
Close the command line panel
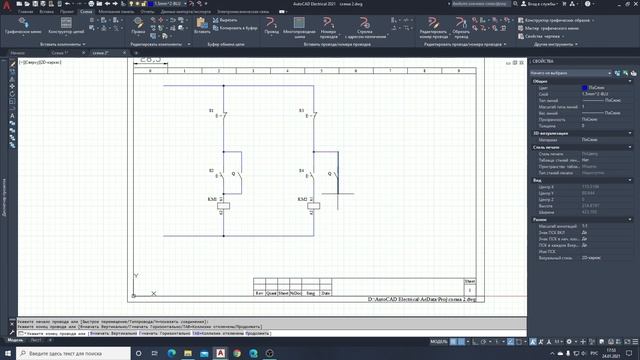(x=12, y=324)
